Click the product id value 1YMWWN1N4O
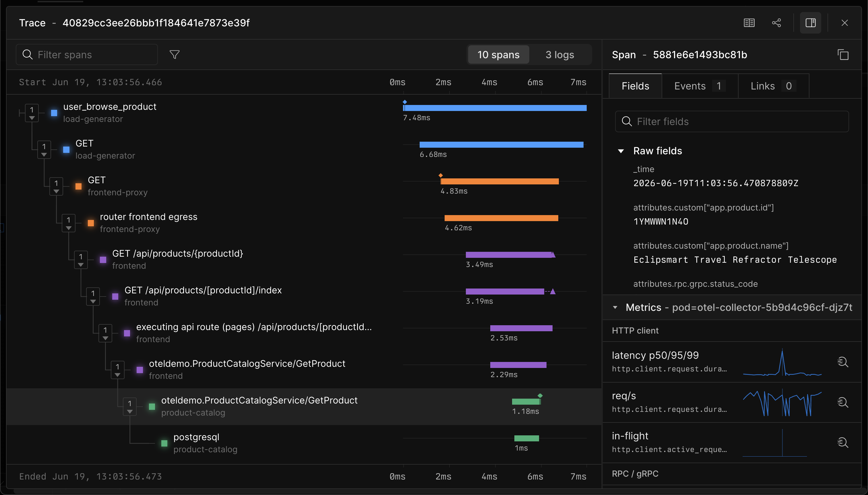The image size is (868, 495). point(661,222)
